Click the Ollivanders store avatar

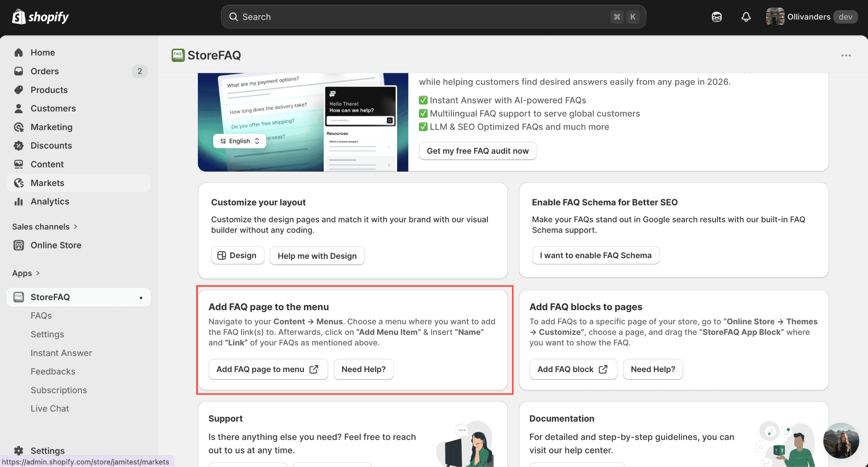[x=775, y=17]
